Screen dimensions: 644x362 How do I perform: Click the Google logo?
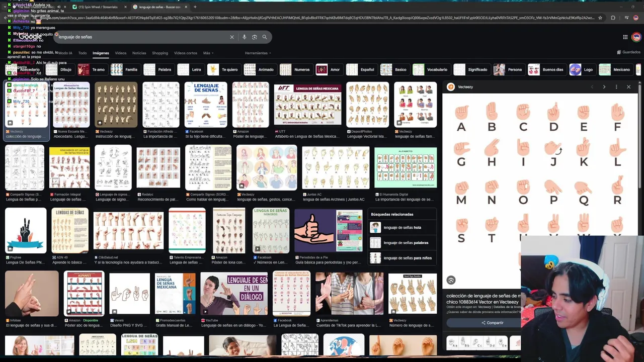[30, 37]
